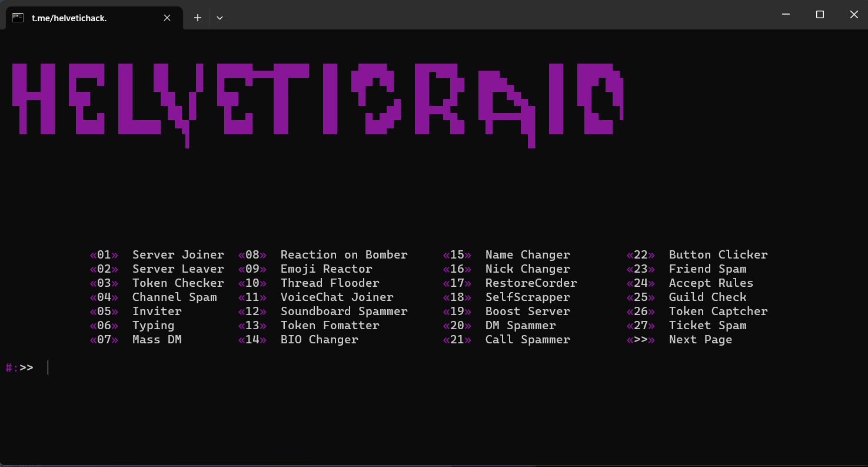Click the "Inviter" menu entry

(x=157, y=312)
